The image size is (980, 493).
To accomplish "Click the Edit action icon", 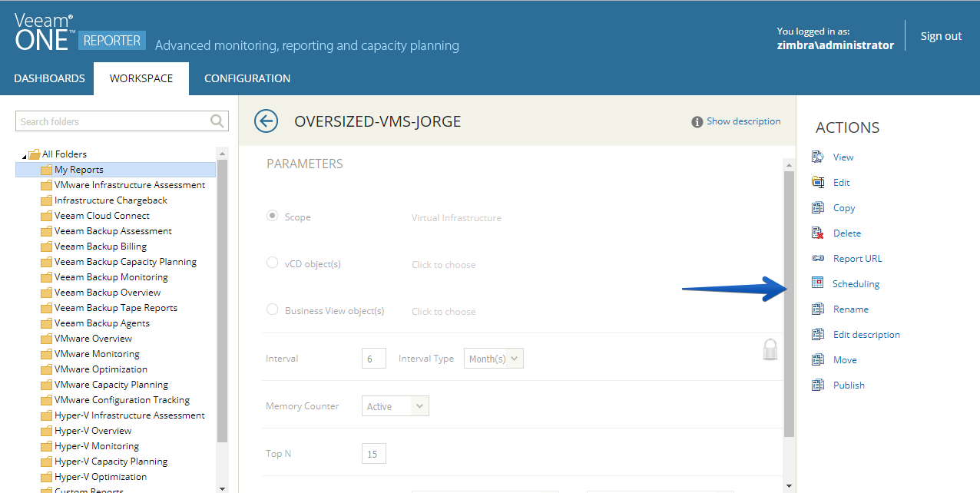I will tap(818, 182).
